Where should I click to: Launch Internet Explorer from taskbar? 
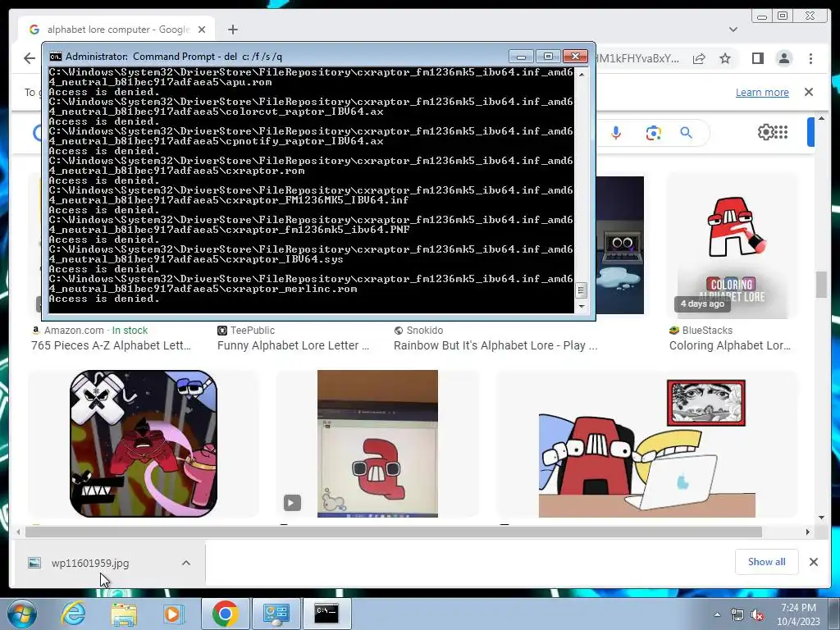[x=74, y=614]
